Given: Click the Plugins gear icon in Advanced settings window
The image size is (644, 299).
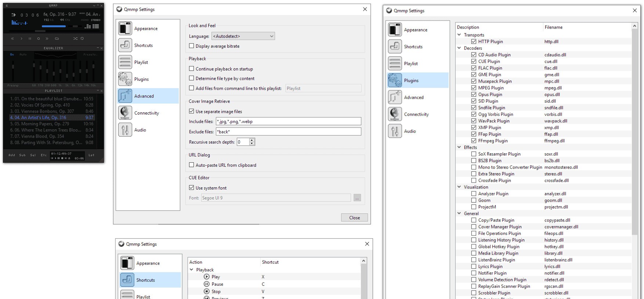Looking at the screenshot, I should click(125, 79).
